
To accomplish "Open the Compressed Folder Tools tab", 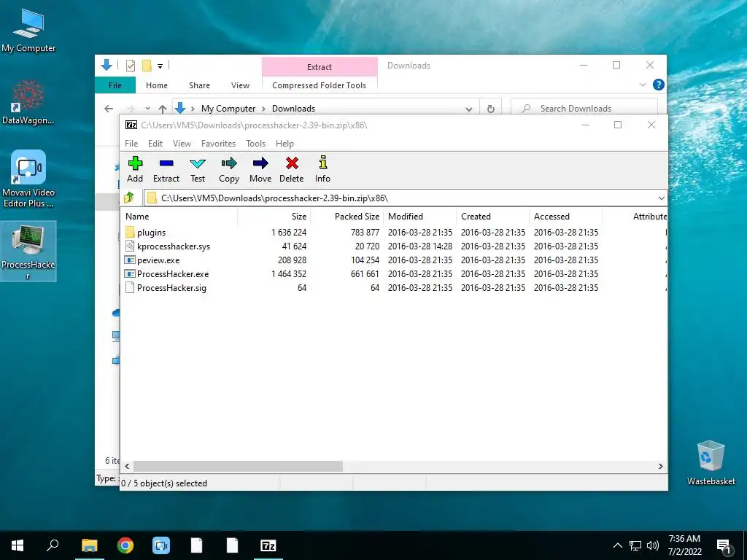I will pyautogui.click(x=320, y=85).
